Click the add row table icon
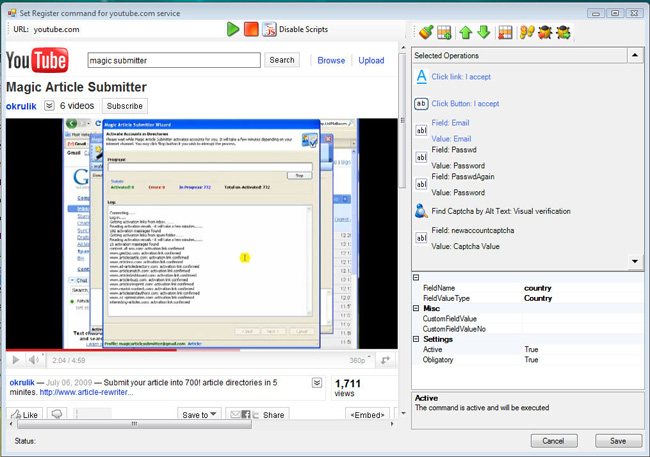This screenshot has height=457, width=650. pos(444,32)
